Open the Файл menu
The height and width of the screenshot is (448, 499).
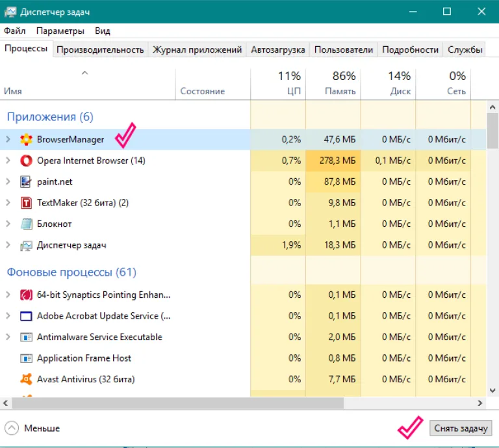pyautogui.click(x=15, y=31)
